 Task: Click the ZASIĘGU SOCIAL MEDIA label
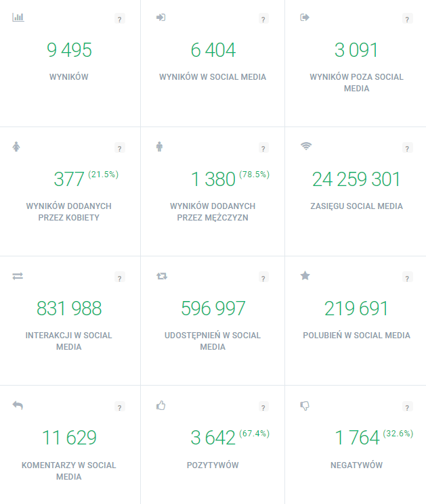point(356,206)
